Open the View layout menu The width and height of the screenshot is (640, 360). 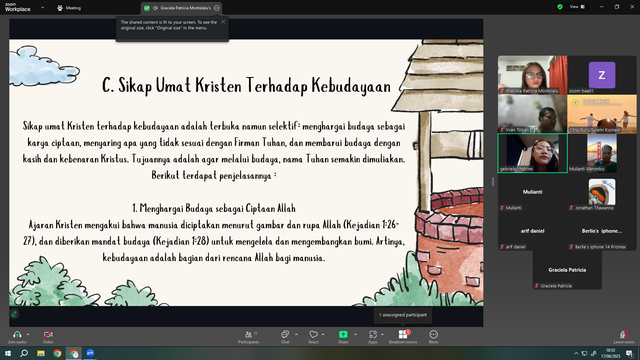pyautogui.click(x=577, y=7)
